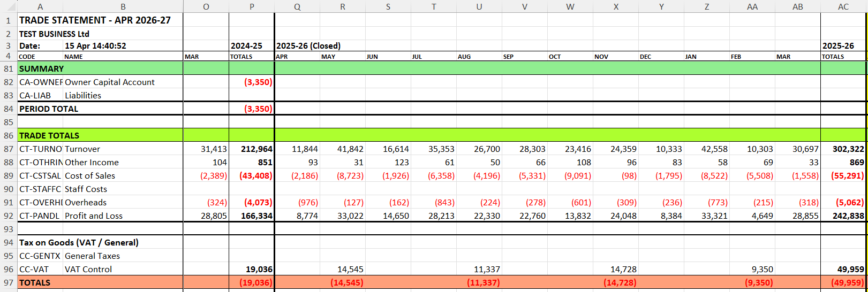
Task: Click the 2025-26 (Closed) heading cell
Action: [x=308, y=46]
